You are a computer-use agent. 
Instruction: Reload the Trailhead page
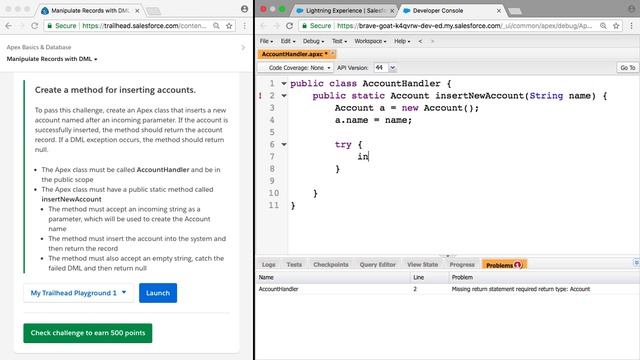point(35,26)
